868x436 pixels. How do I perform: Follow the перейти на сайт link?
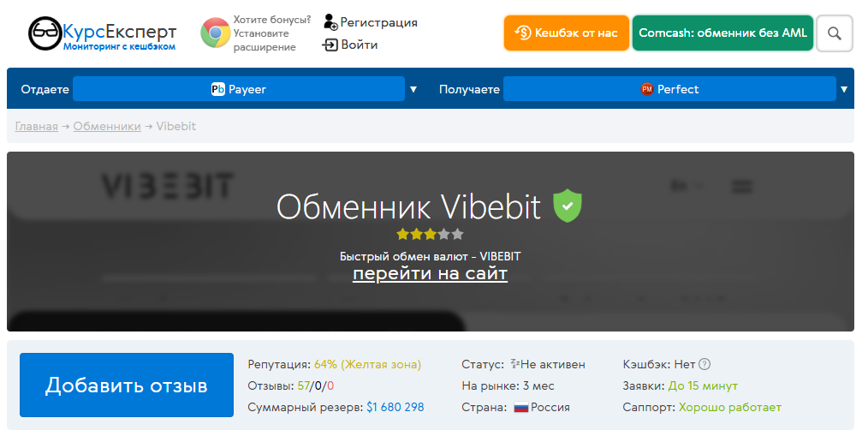coord(430,273)
